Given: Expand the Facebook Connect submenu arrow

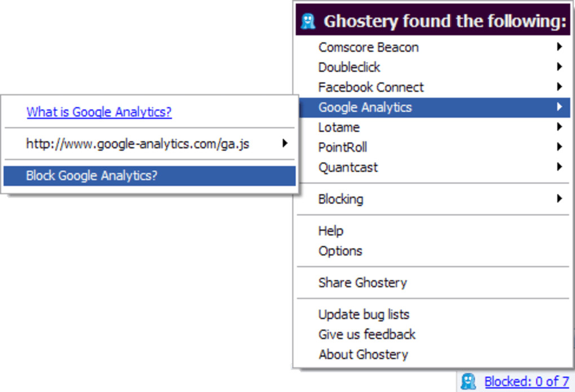Looking at the screenshot, I should tap(559, 87).
